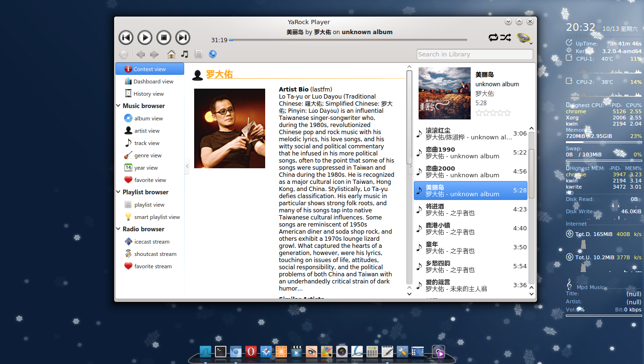Click the 美丽岛 album cover thumbnail
This screenshot has height=364, width=644.
445,93
